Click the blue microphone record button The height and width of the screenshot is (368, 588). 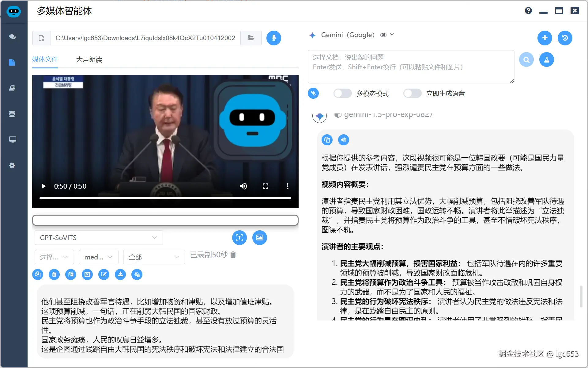click(x=273, y=38)
